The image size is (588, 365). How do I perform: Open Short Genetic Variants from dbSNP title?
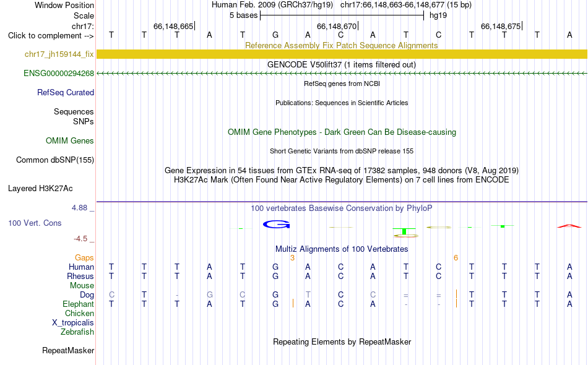[x=342, y=151]
